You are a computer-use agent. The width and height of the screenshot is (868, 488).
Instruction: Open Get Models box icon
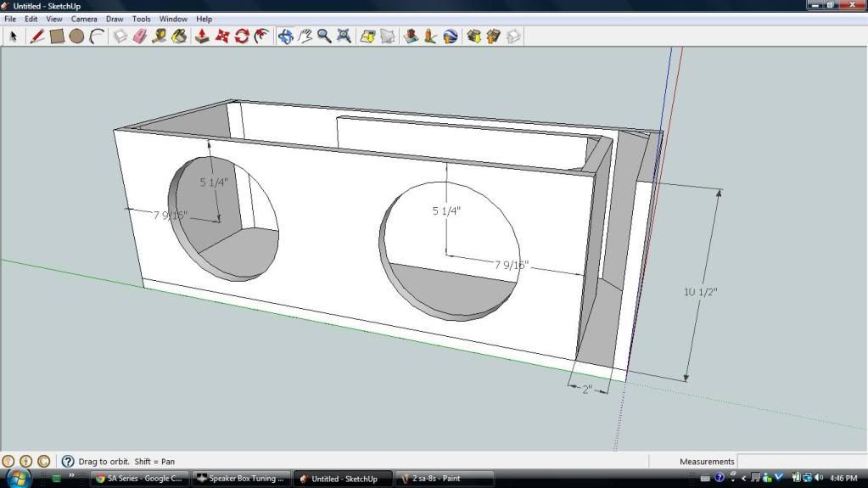tap(473, 36)
